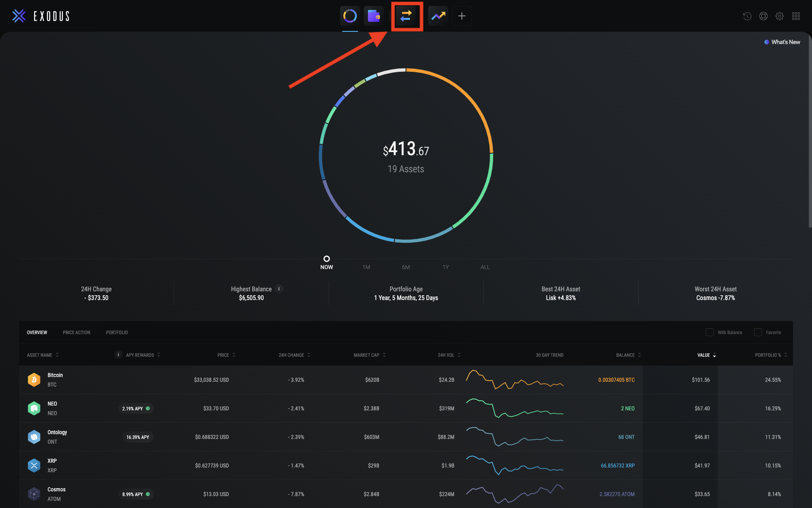The image size is (812, 508).
Task: Select the ALL time range
Action: tap(485, 267)
